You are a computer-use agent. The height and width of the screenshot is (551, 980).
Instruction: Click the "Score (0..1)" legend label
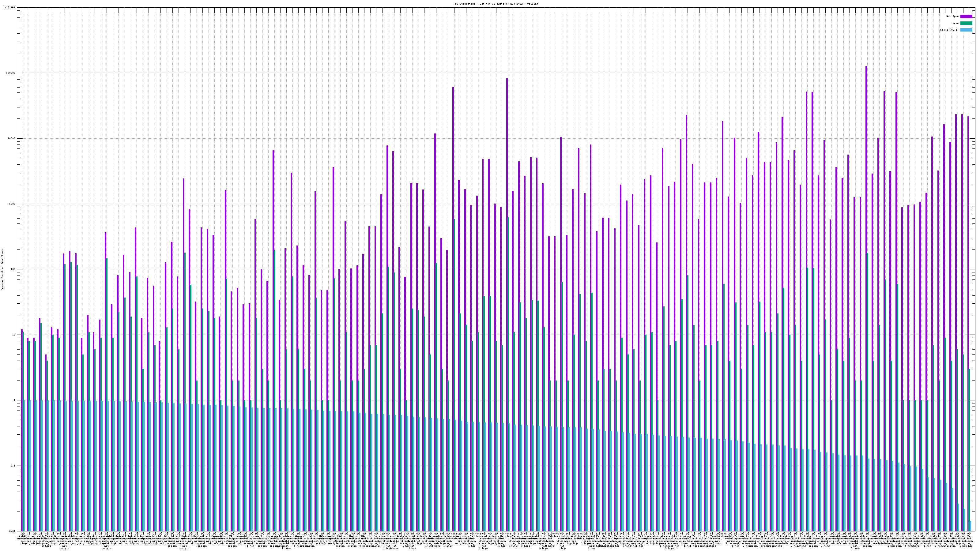pos(949,30)
